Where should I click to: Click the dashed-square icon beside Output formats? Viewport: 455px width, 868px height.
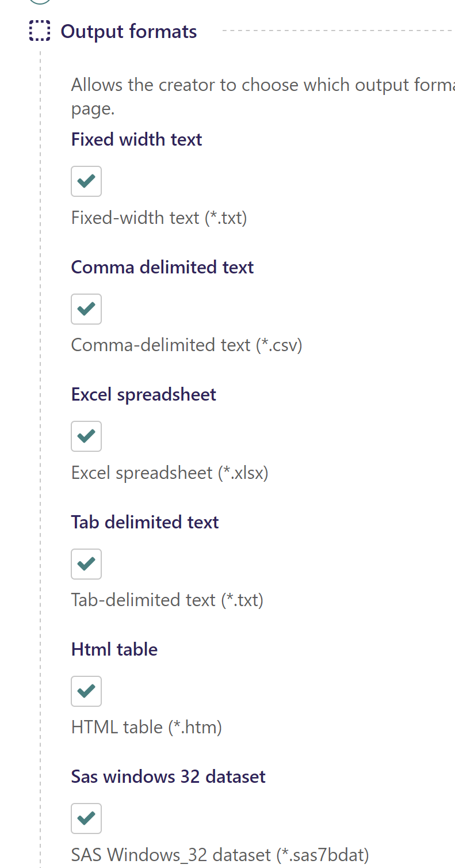(39, 31)
